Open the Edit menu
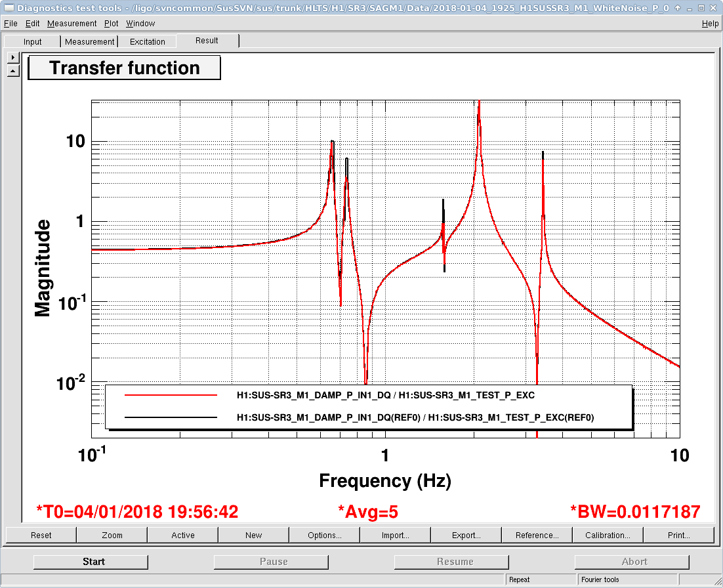This screenshot has height=588, width=723. click(x=32, y=24)
